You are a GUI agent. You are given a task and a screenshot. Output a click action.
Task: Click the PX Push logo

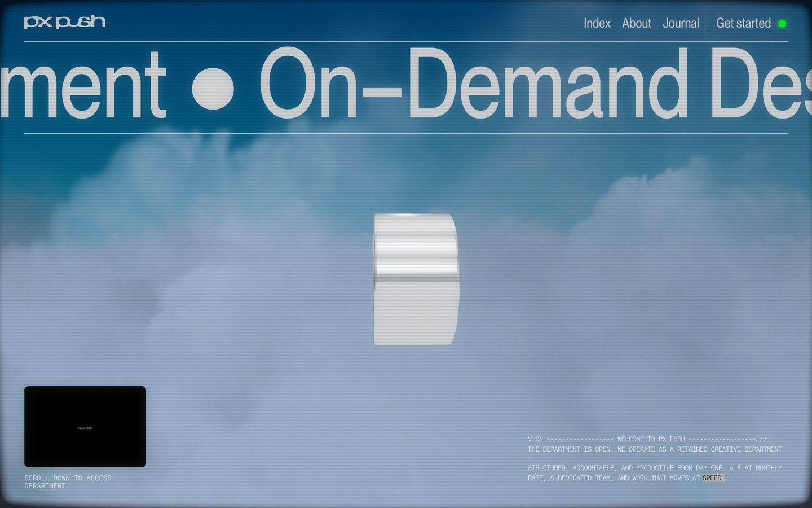pos(65,22)
